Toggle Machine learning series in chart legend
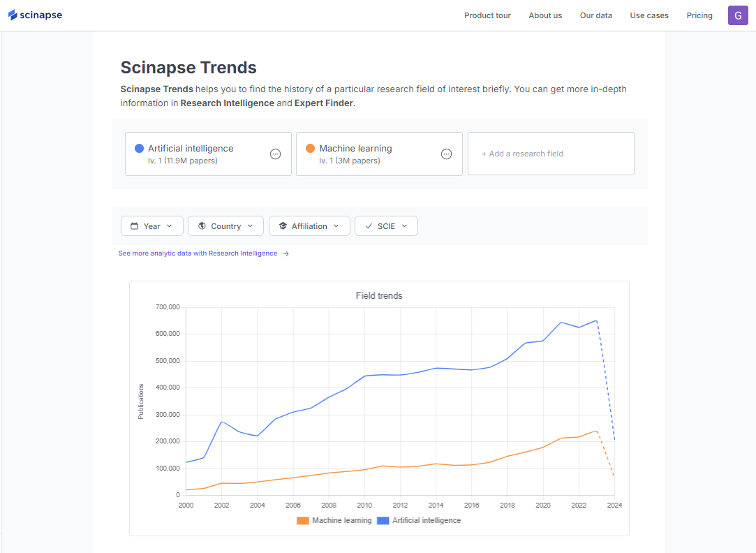 [334, 521]
